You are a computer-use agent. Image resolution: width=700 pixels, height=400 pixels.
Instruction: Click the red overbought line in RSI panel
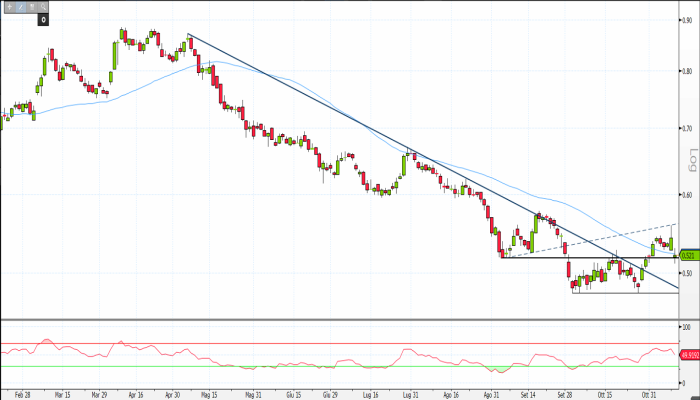click(x=300, y=344)
